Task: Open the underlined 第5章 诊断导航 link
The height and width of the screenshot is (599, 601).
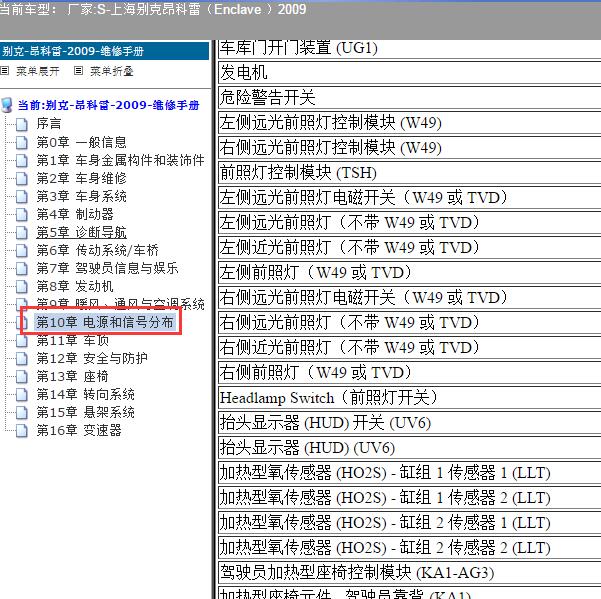Action: click(x=81, y=232)
